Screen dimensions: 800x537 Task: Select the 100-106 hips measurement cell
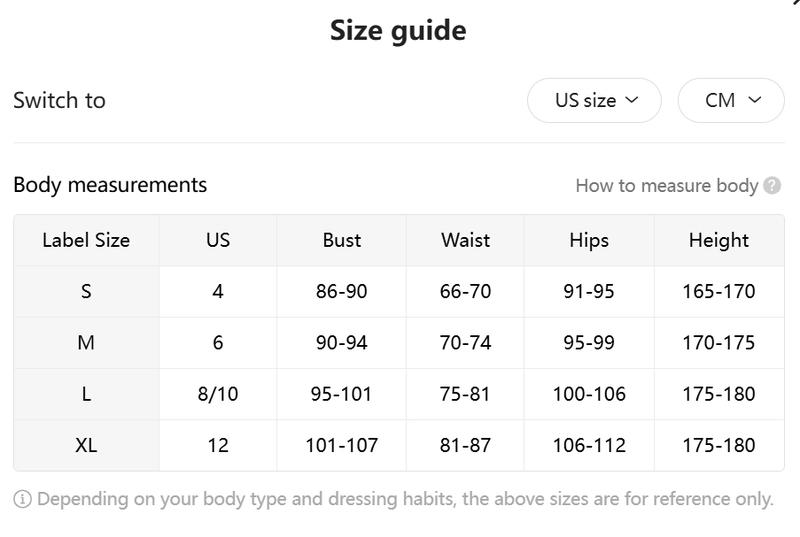pos(589,394)
